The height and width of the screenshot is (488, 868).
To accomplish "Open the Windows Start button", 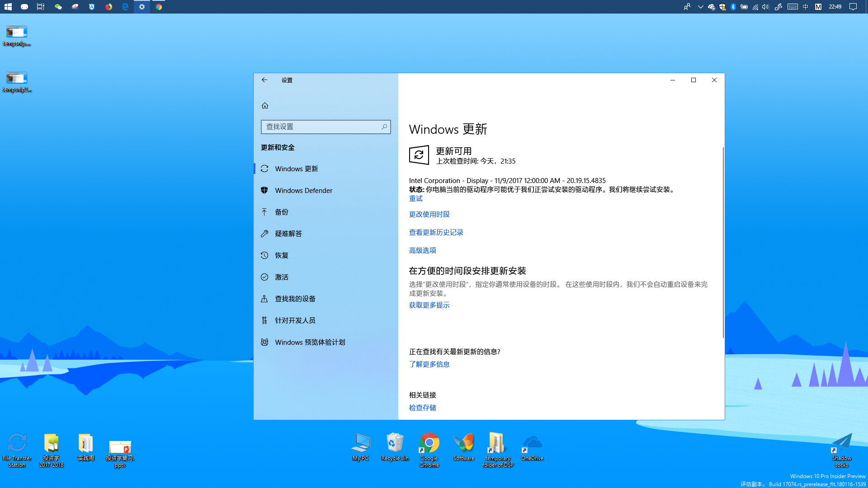I will 8,7.
